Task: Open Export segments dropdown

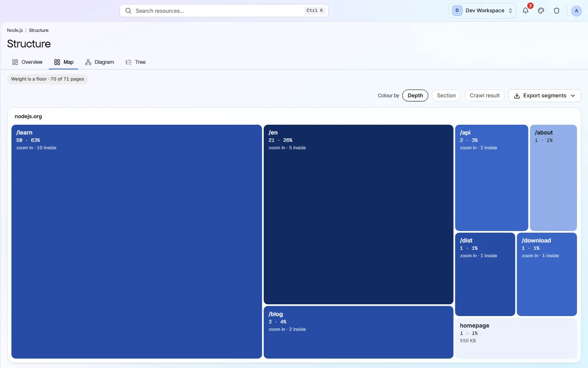Action: (x=545, y=96)
